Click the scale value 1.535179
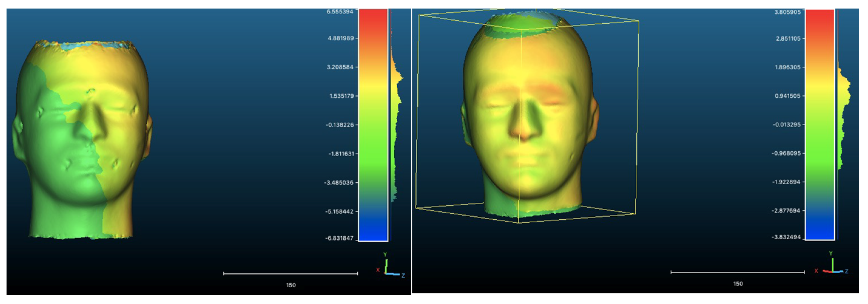 (x=341, y=96)
